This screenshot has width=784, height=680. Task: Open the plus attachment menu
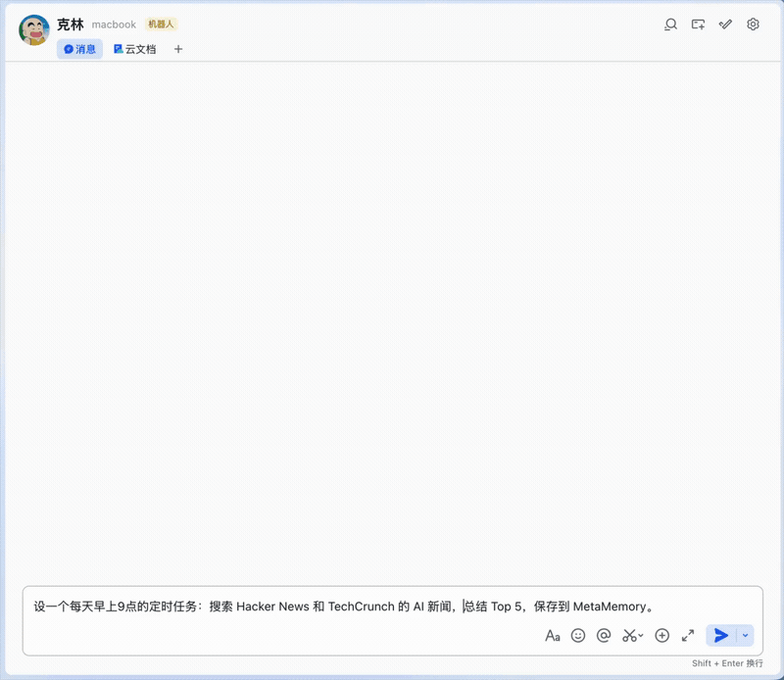662,636
